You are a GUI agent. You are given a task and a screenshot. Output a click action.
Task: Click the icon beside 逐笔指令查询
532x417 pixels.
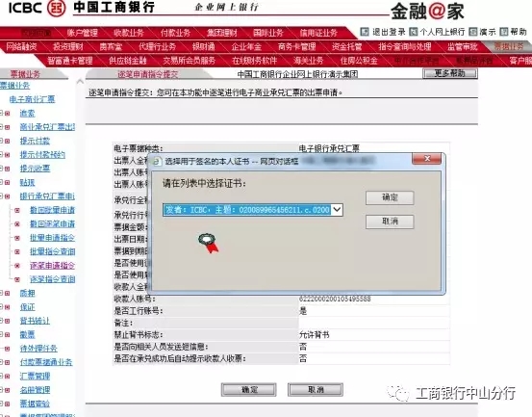[17, 279]
